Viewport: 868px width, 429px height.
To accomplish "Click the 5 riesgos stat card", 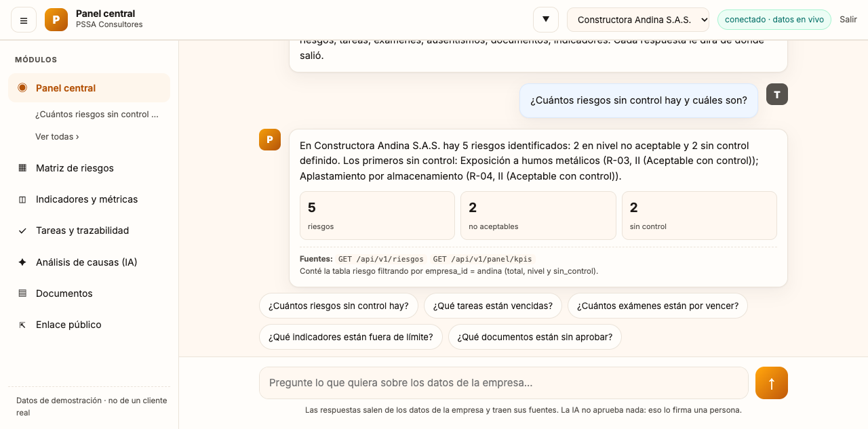I will [377, 216].
